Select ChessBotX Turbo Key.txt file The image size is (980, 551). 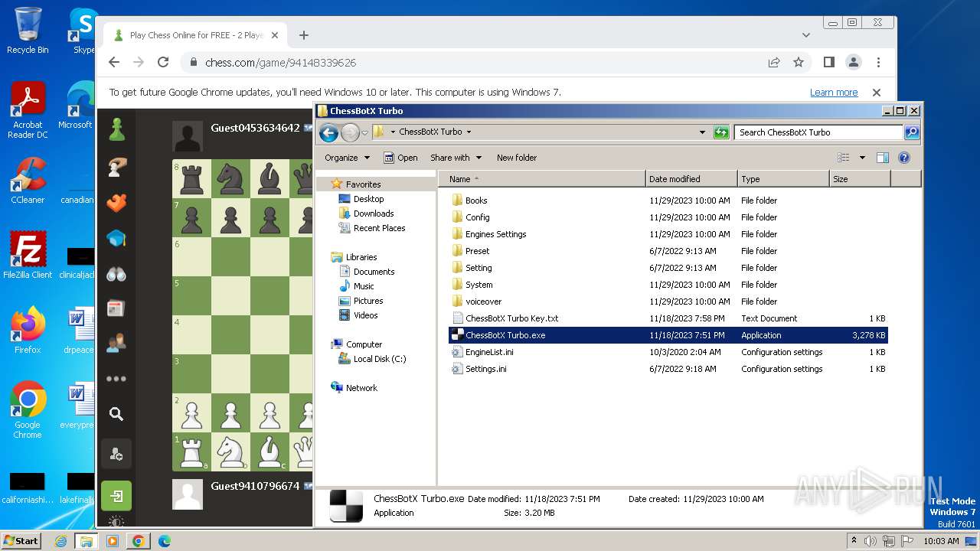(512, 318)
